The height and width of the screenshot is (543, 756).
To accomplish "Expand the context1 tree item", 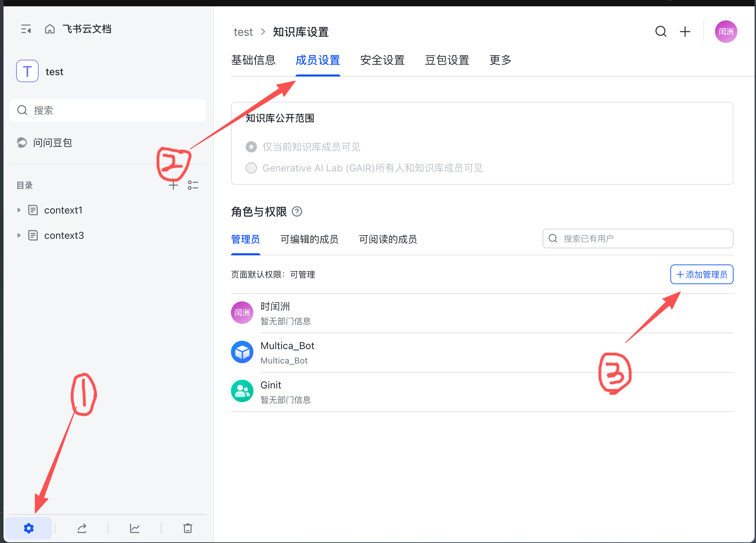I will pyautogui.click(x=19, y=210).
